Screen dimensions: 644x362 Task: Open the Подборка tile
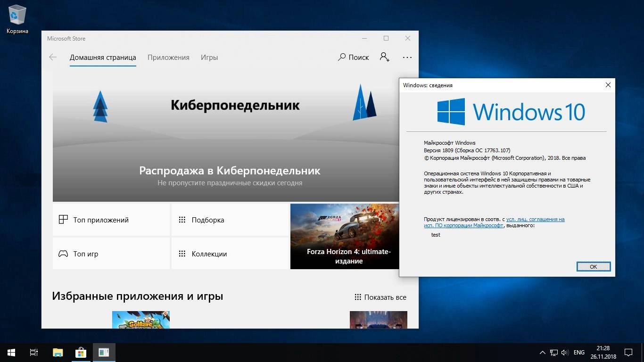(x=230, y=220)
